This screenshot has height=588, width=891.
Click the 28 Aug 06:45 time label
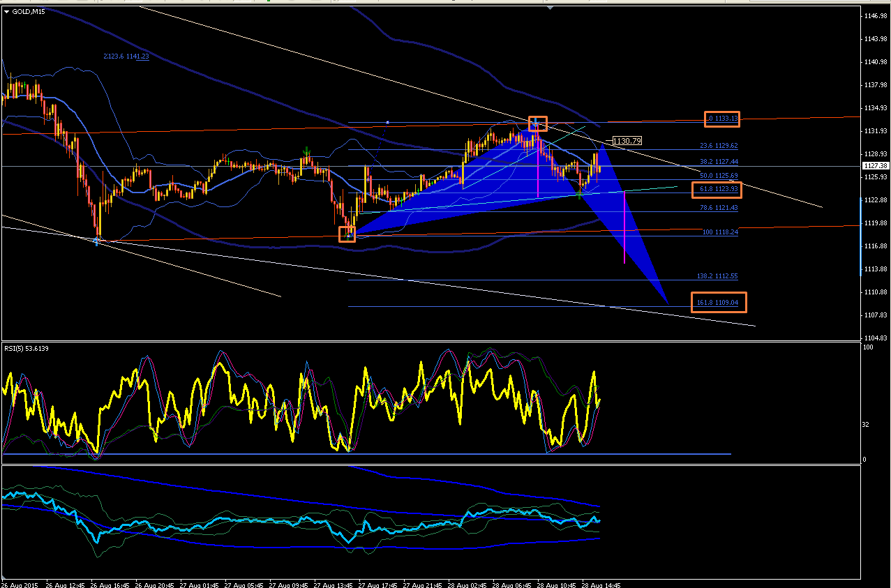(512, 585)
